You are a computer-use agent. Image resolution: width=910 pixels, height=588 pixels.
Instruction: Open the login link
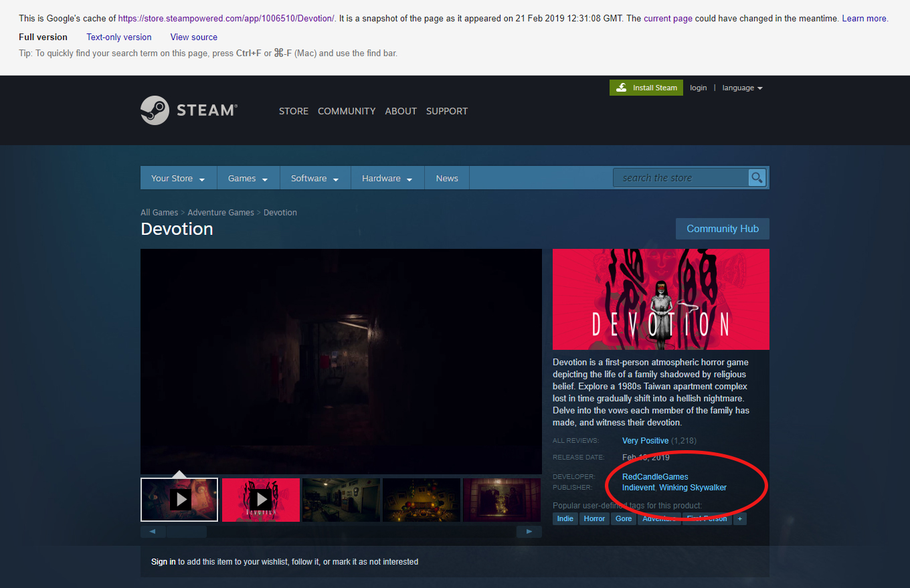pos(699,88)
